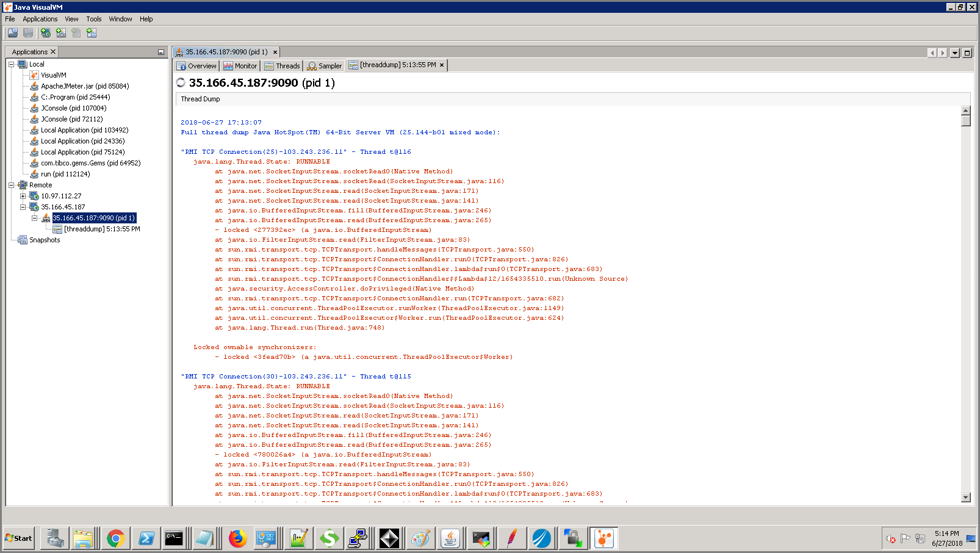Expand the 10.97.112.27 host node

[23, 196]
